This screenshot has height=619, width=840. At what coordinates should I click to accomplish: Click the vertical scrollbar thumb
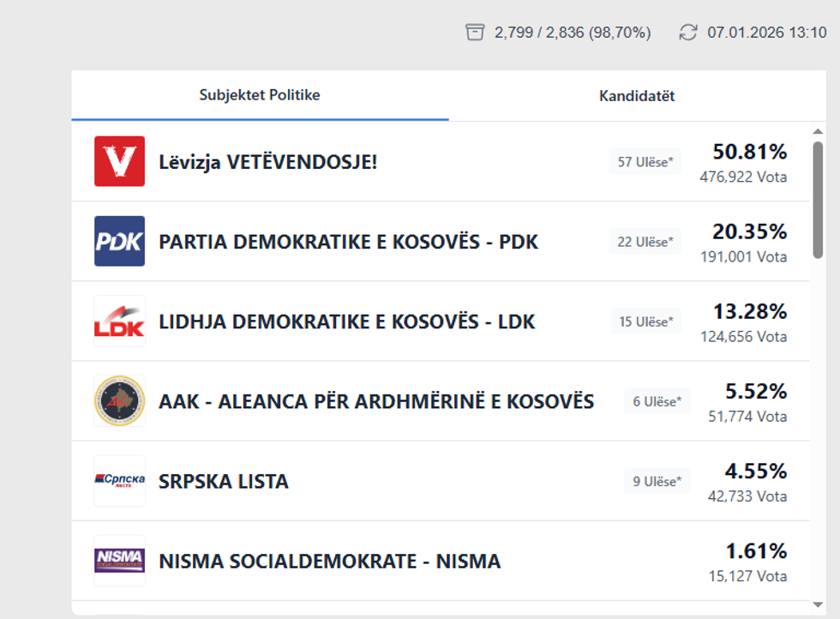tap(818, 199)
